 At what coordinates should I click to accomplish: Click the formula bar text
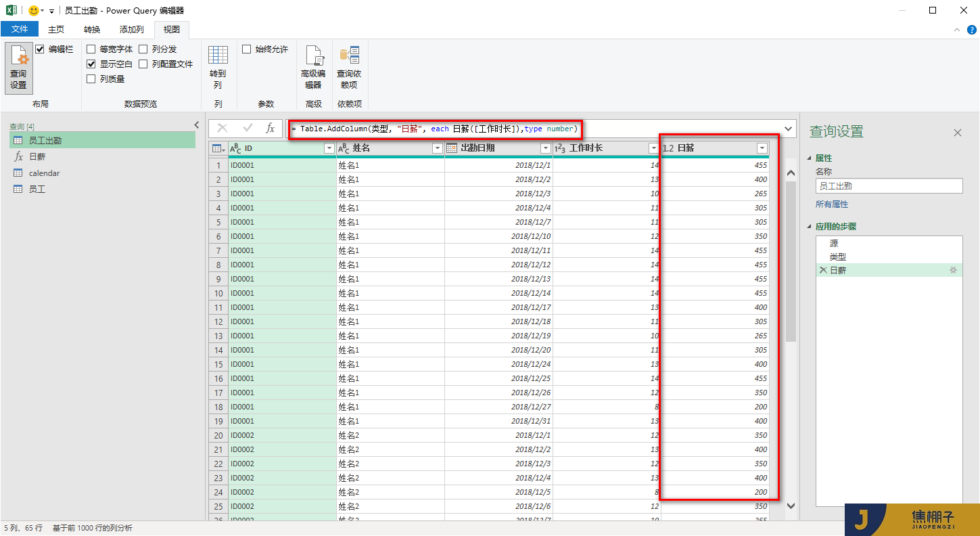(434, 129)
